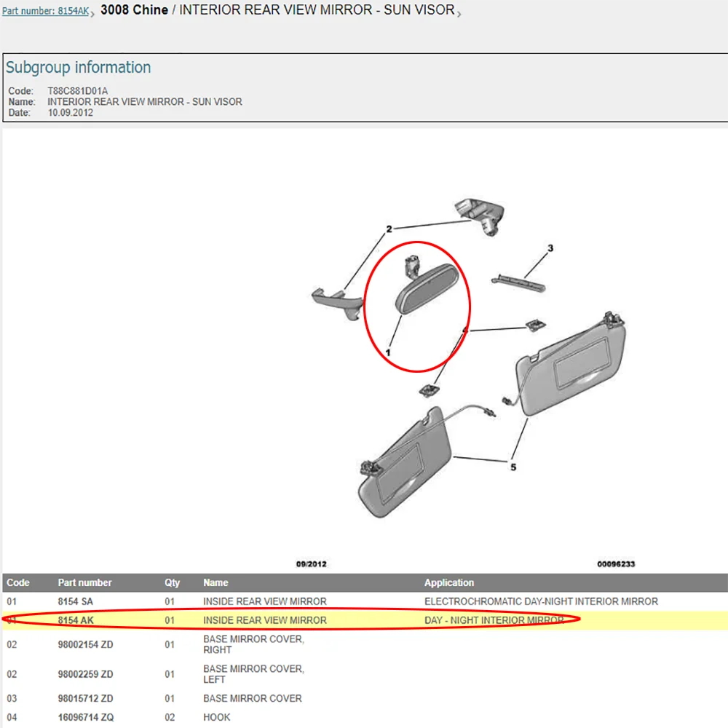Click the diagram reference '00096233'
The width and height of the screenshot is (728, 728).
coord(616,564)
